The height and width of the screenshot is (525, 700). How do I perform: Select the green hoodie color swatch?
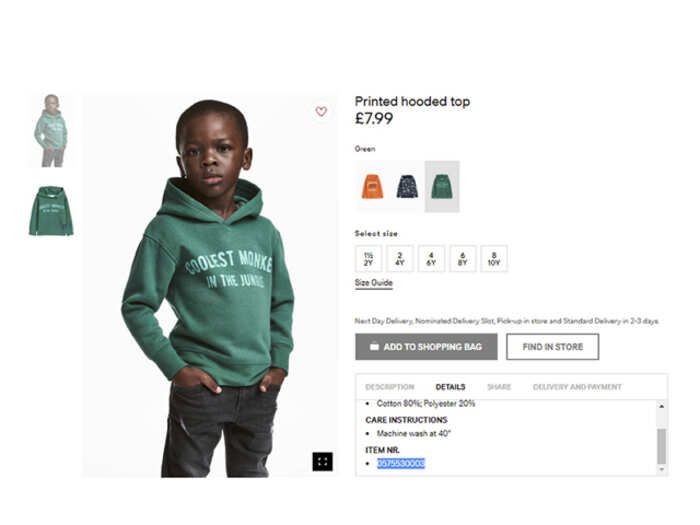pyautogui.click(x=442, y=186)
